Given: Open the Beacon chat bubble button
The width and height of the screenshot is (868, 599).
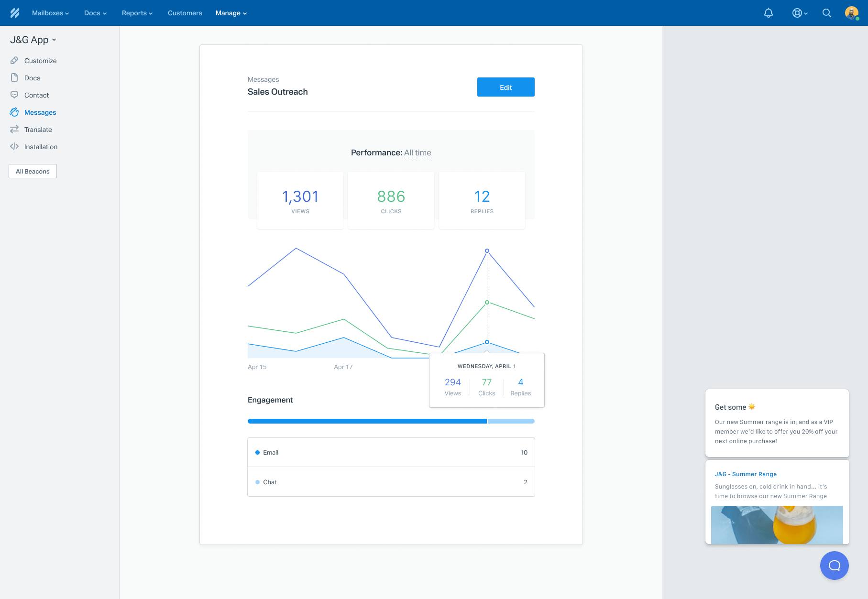Looking at the screenshot, I should coord(834,566).
